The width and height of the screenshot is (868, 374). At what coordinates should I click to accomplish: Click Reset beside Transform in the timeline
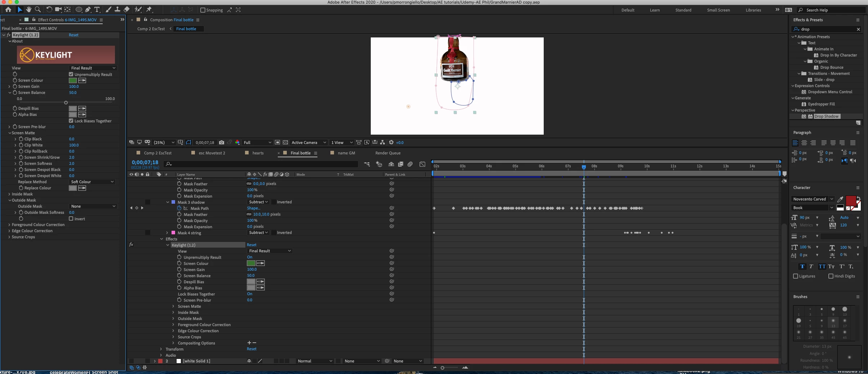tap(252, 349)
